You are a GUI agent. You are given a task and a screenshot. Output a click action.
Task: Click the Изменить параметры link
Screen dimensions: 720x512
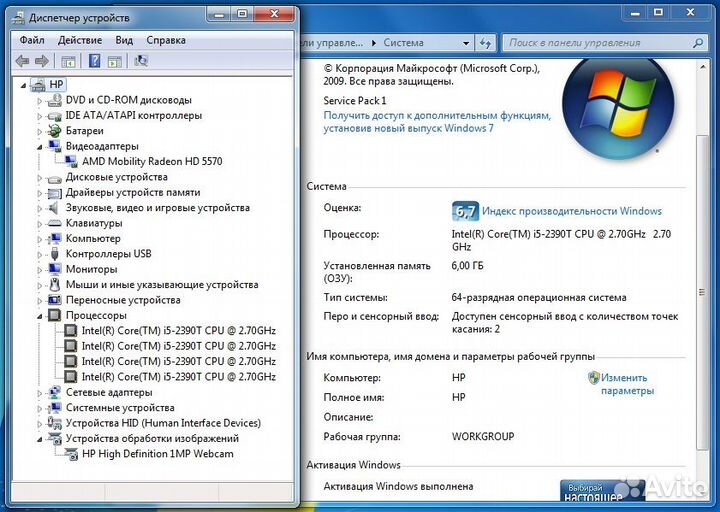pos(627,384)
